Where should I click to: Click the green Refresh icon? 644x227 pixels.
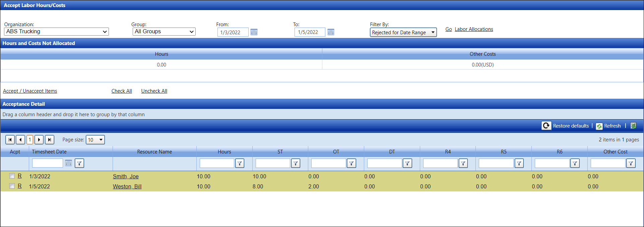pyautogui.click(x=599, y=126)
